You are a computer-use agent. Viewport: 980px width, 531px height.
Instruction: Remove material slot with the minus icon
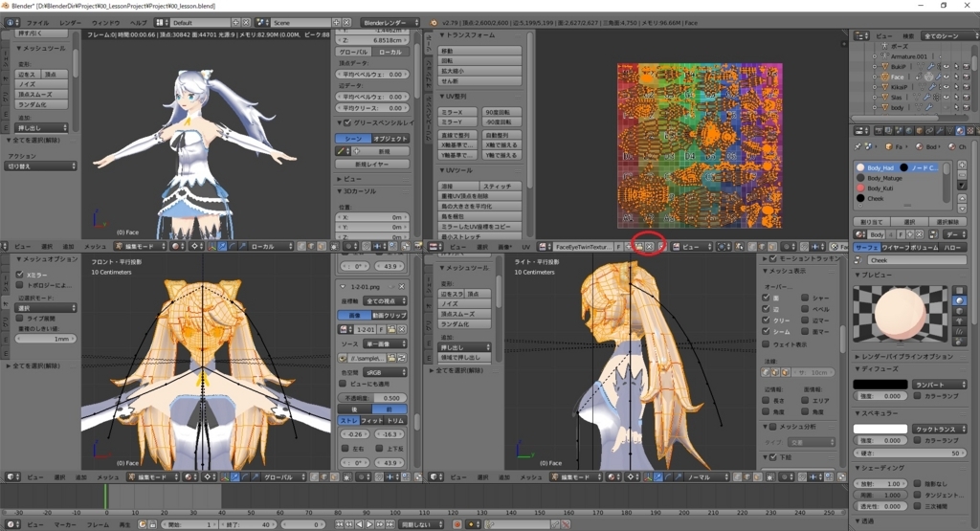point(962,176)
